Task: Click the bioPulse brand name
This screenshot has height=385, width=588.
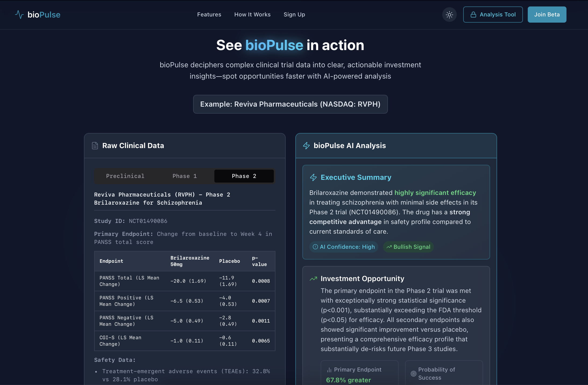Action: click(x=44, y=15)
